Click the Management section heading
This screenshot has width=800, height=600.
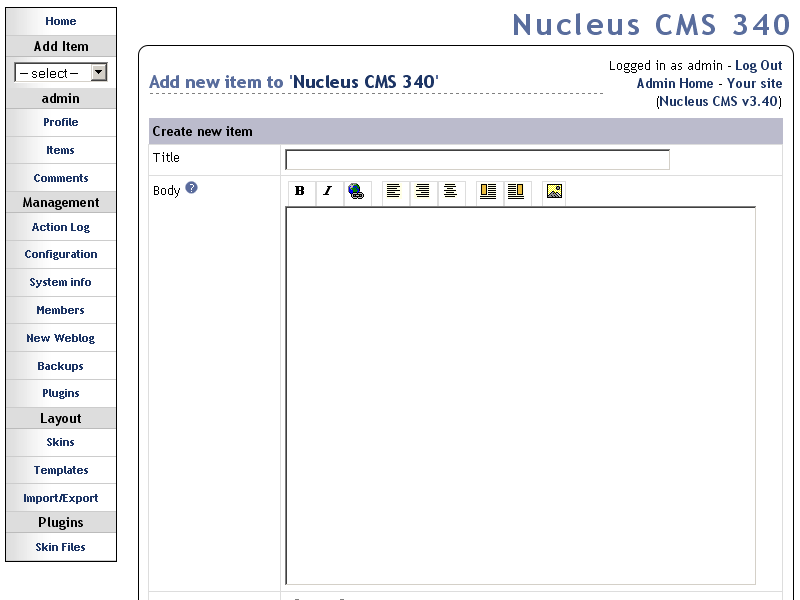point(61,203)
